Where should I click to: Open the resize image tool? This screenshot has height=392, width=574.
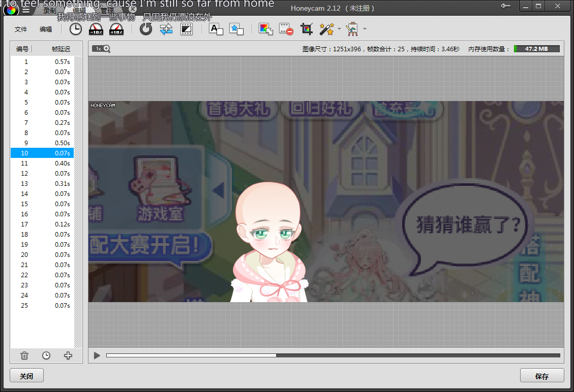[x=266, y=29]
